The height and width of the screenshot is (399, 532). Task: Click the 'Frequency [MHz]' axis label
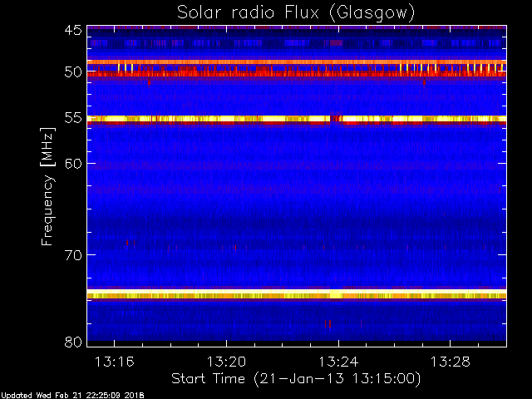pyautogui.click(x=47, y=186)
